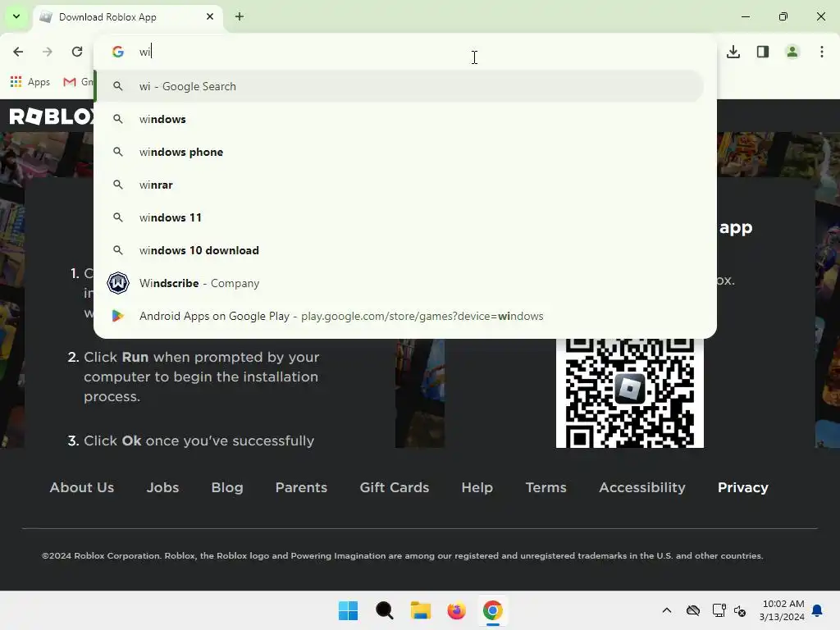The image size is (840, 630).
Task: Reload the current page
Action: tap(76, 52)
